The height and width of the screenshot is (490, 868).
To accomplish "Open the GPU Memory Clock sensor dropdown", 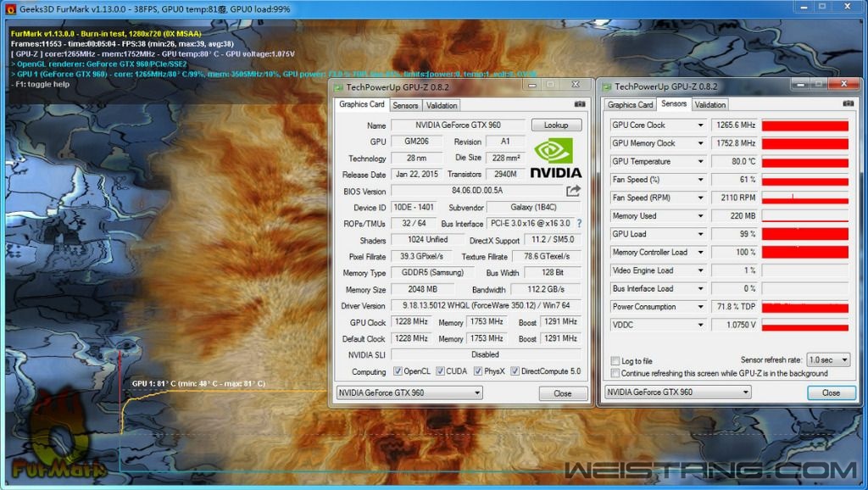I will coord(700,143).
